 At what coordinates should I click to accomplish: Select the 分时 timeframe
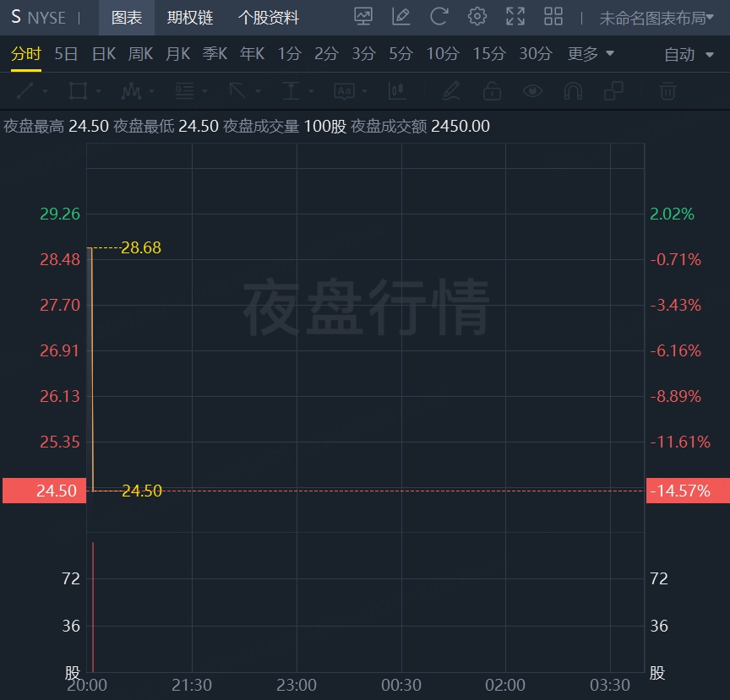click(26, 54)
